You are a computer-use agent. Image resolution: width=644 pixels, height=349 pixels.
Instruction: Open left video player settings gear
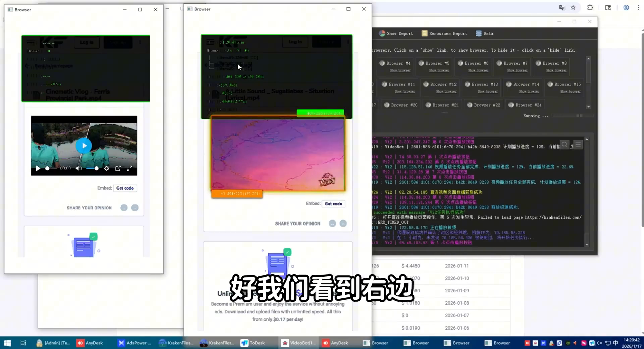click(x=106, y=168)
